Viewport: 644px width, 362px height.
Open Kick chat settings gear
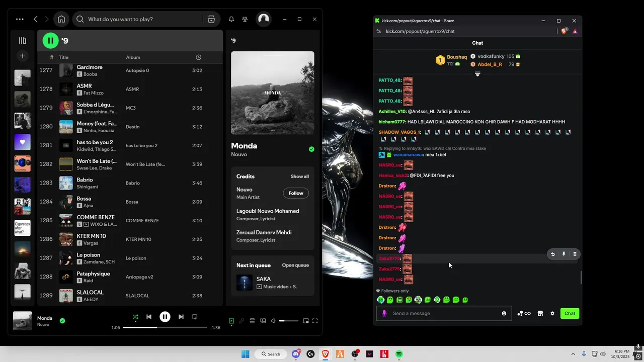click(552, 313)
